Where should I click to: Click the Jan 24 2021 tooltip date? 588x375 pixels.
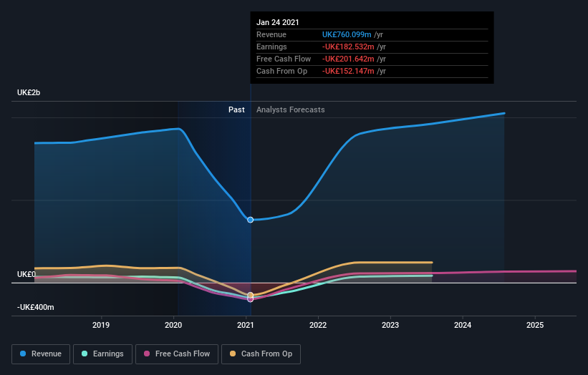point(278,22)
